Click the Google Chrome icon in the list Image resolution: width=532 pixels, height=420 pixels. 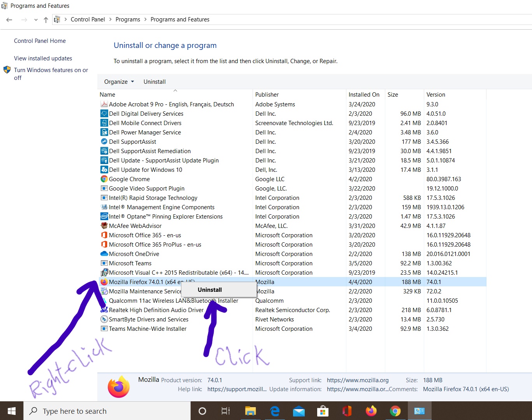click(x=104, y=179)
